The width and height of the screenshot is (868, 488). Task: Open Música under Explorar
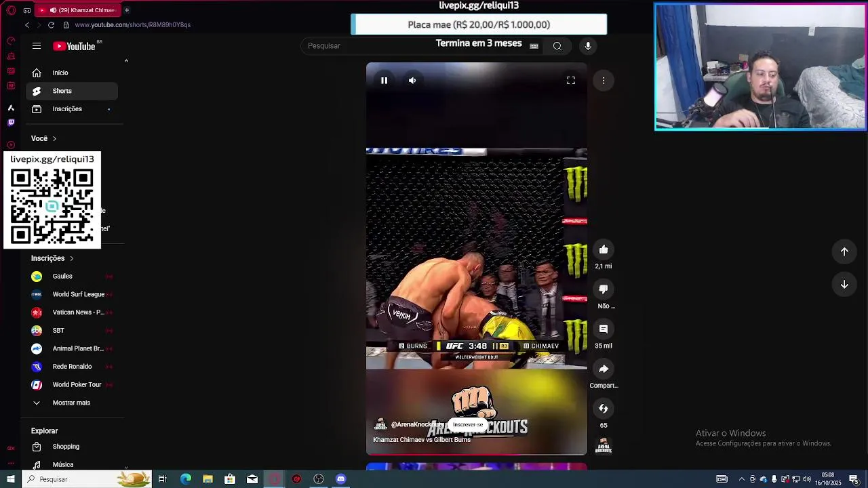point(72,464)
